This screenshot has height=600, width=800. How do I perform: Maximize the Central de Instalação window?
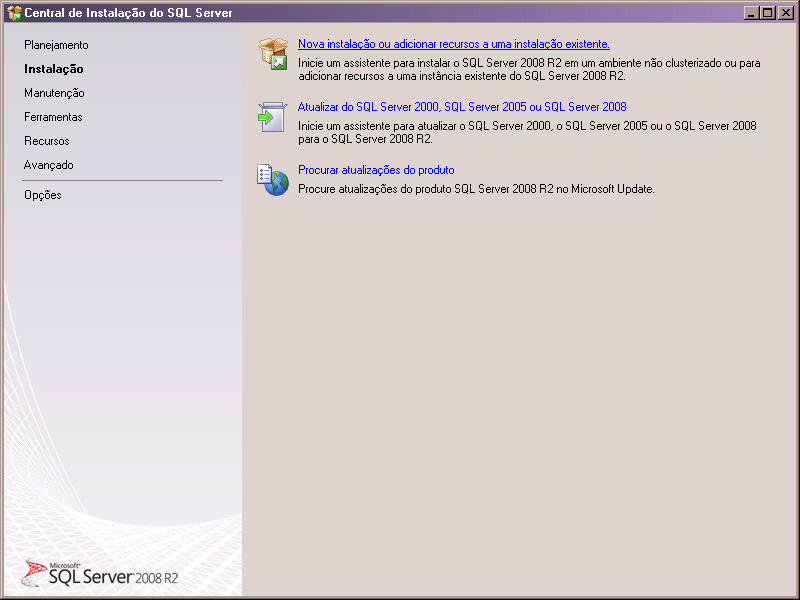(767, 13)
